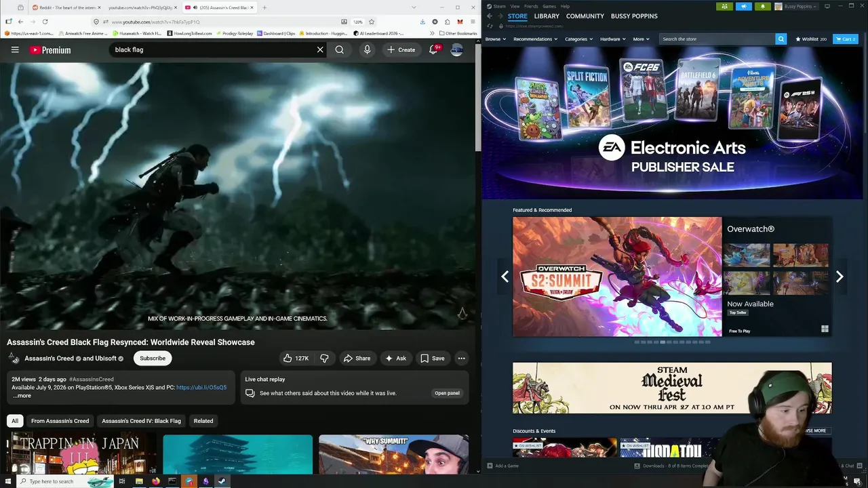The height and width of the screenshot is (488, 868).
Task: Click the Steam store search field
Action: (x=717, y=39)
